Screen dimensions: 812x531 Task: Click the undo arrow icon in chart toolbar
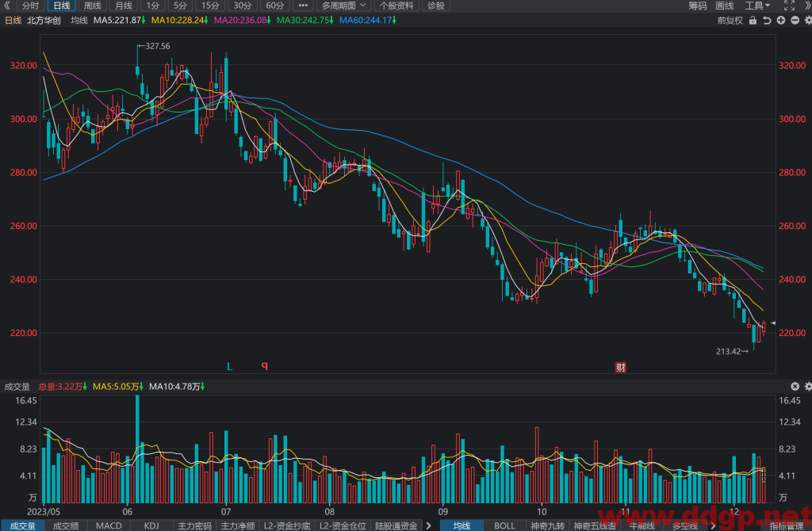(x=767, y=21)
